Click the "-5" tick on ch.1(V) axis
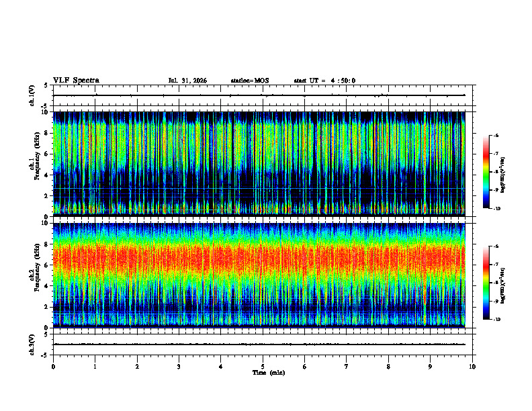532x411 pixels. coord(45,106)
